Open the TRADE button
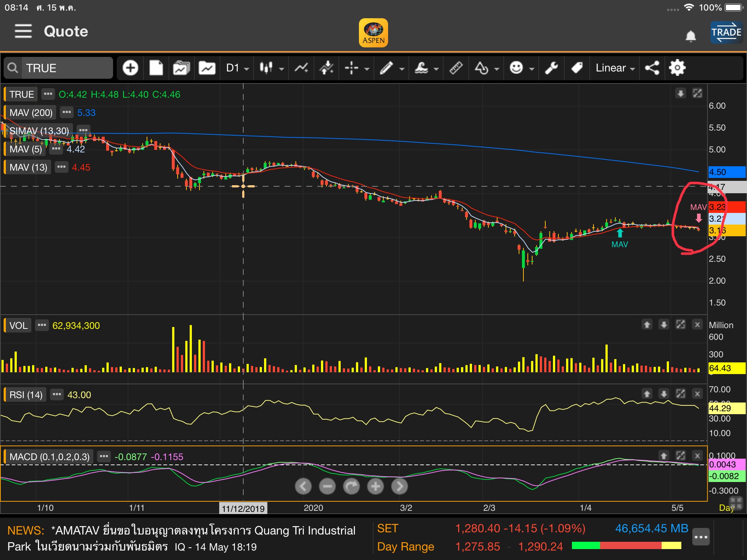The image size is (747, 560). 726,33
